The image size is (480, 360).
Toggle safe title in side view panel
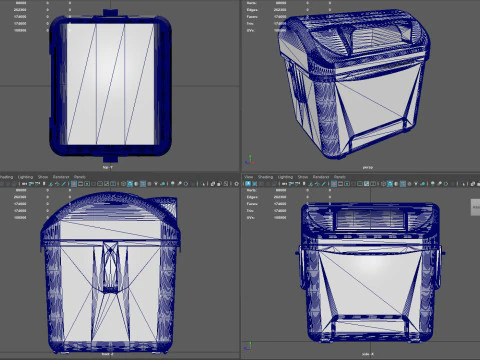[x=372, y=184]
